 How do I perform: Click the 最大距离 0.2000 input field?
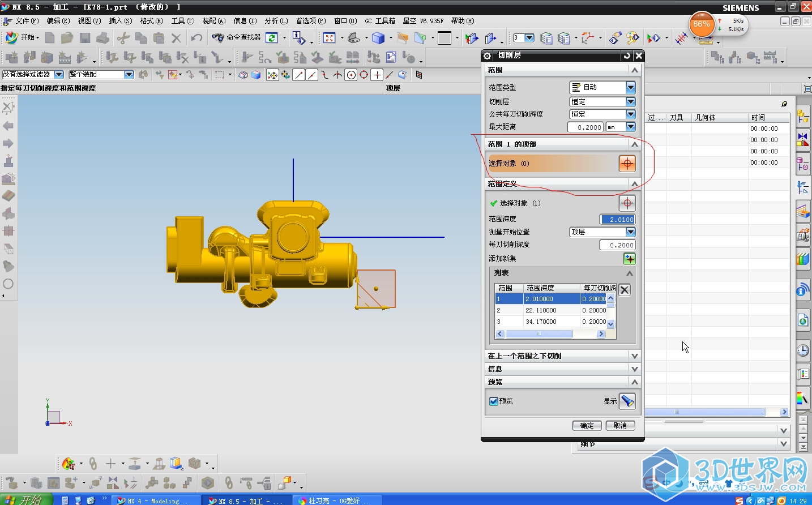pyautogui.click(x=586, y=127)
